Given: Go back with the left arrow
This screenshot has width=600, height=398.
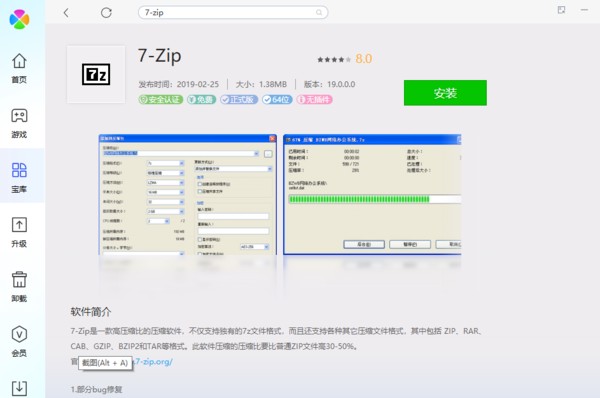Looking at the screenshot, I should (66, 13).
